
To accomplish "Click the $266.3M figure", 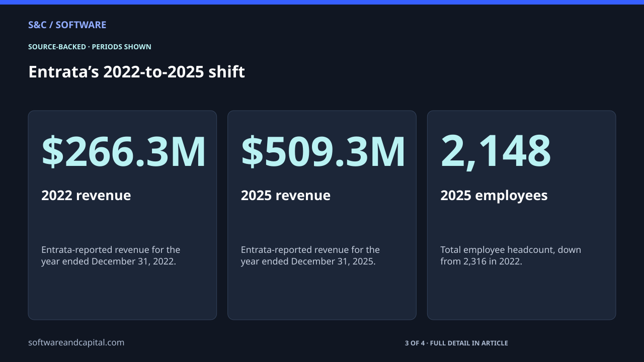I will pyautogui.click(x=124, y=151).
